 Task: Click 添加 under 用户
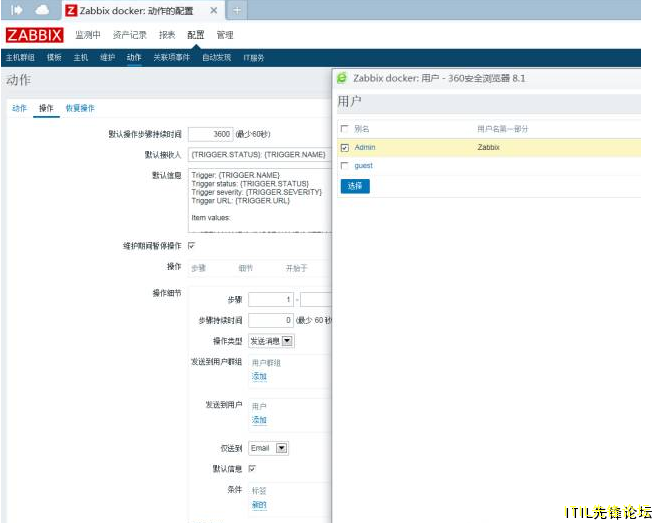259,419
